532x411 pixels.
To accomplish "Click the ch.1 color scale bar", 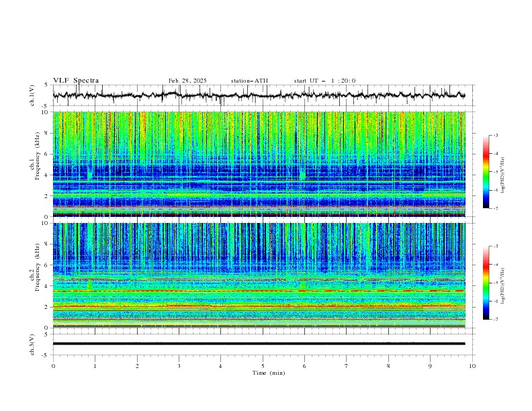I will tap(486, 171).
